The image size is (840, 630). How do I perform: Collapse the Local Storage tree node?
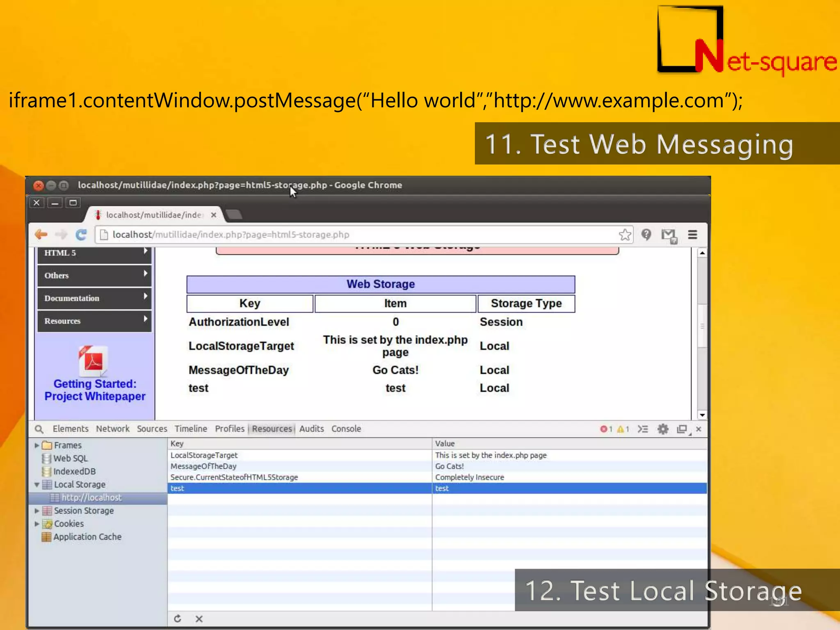click(37, 485)
